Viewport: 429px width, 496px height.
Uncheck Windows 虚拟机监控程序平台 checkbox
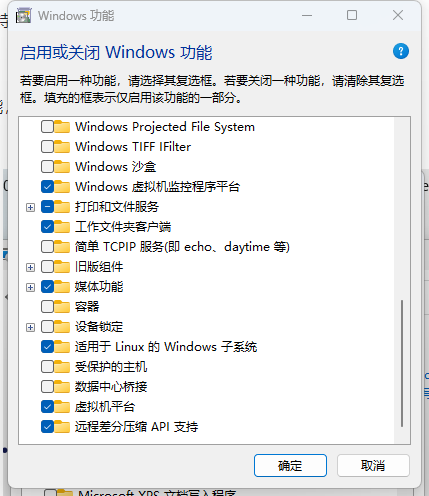[47, 187]
